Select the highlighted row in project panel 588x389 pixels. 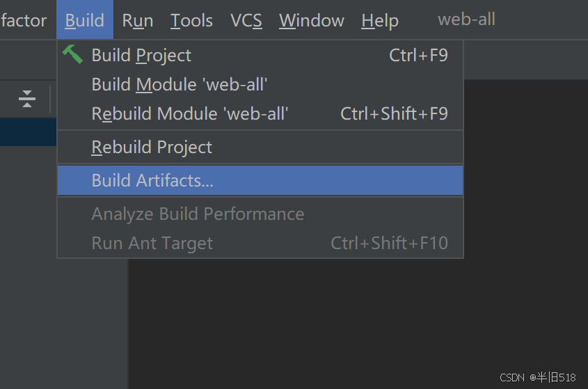pos(28,132)
